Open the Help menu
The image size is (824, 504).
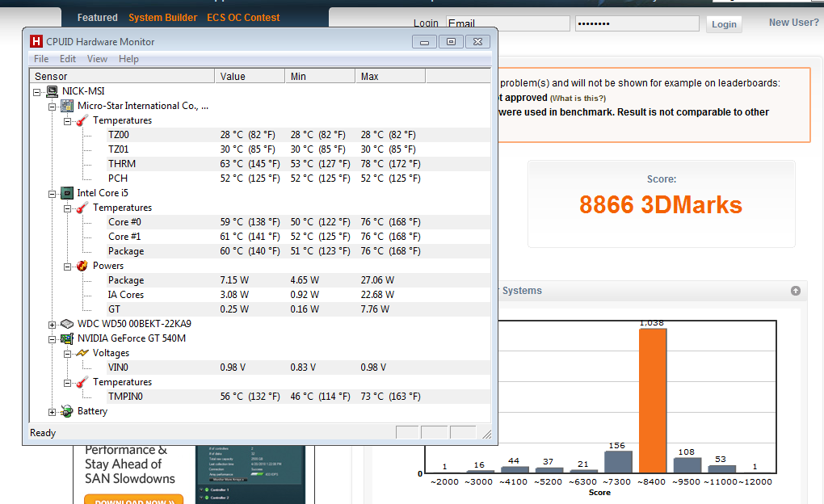(x=128, y=59)
